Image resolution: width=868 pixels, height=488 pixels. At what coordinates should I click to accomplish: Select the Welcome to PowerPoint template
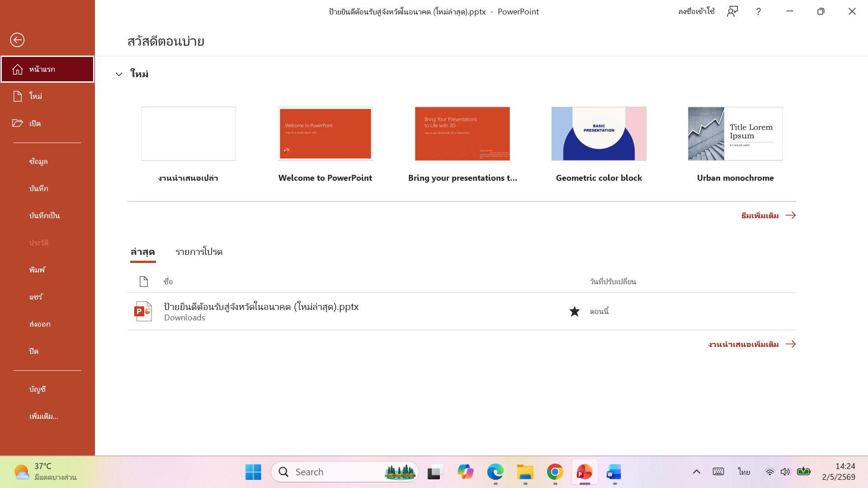(325, 134)
